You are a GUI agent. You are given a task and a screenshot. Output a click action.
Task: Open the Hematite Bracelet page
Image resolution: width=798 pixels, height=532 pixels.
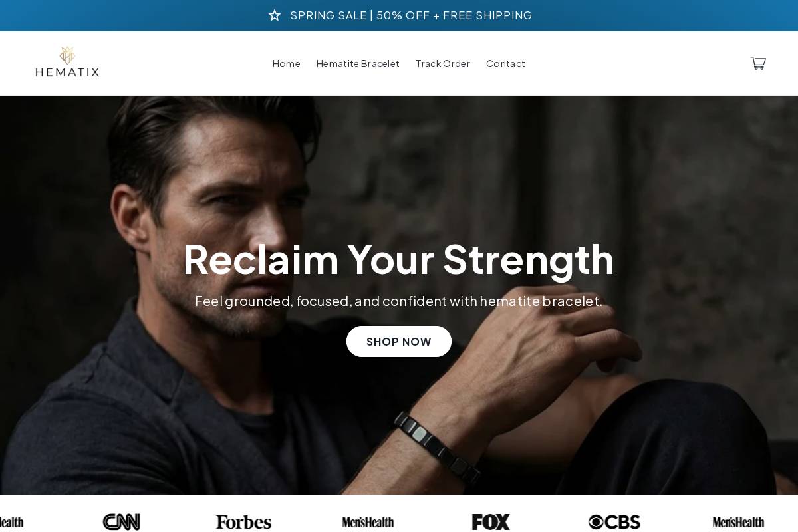point(358,63)
